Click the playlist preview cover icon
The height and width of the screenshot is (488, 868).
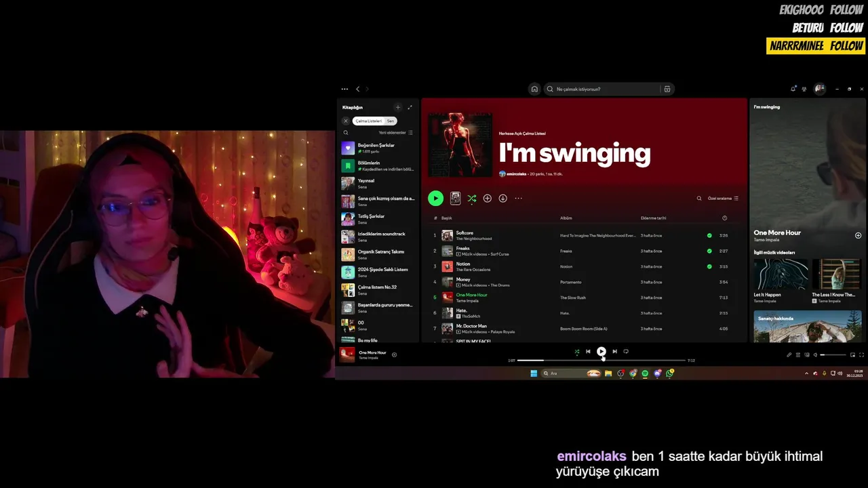coord(455,198)
